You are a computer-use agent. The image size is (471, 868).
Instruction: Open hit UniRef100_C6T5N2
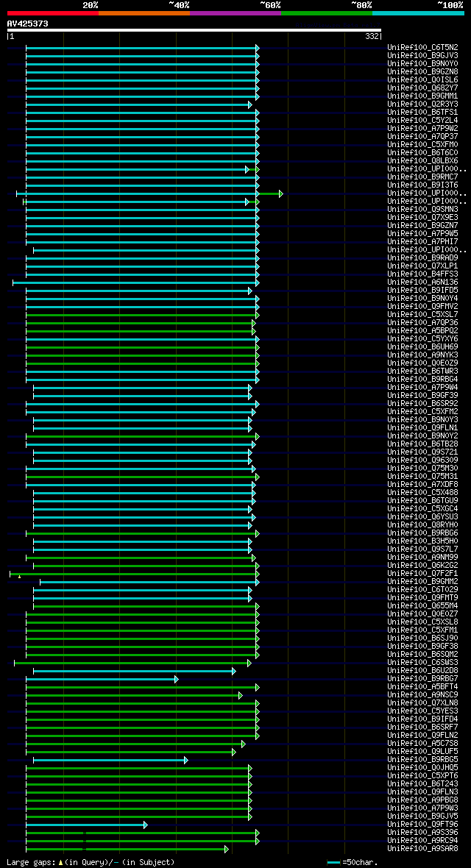click(x=422, y=48)
